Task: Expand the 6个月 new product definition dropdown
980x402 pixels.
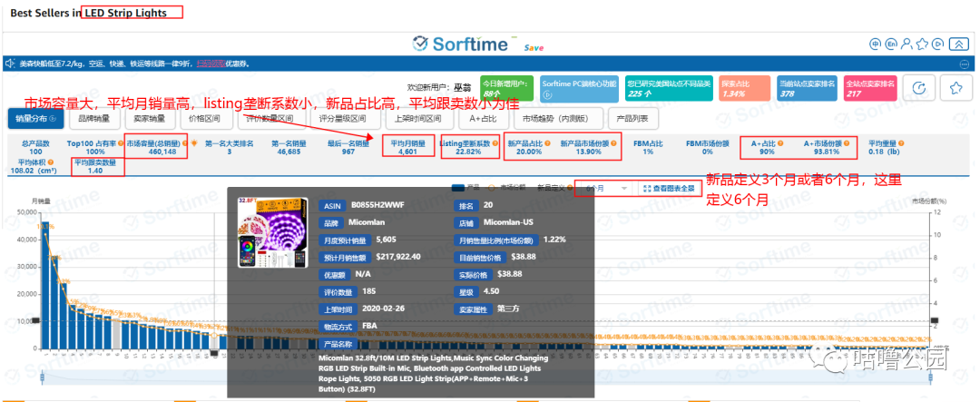Action: click(x=606, y=188)
